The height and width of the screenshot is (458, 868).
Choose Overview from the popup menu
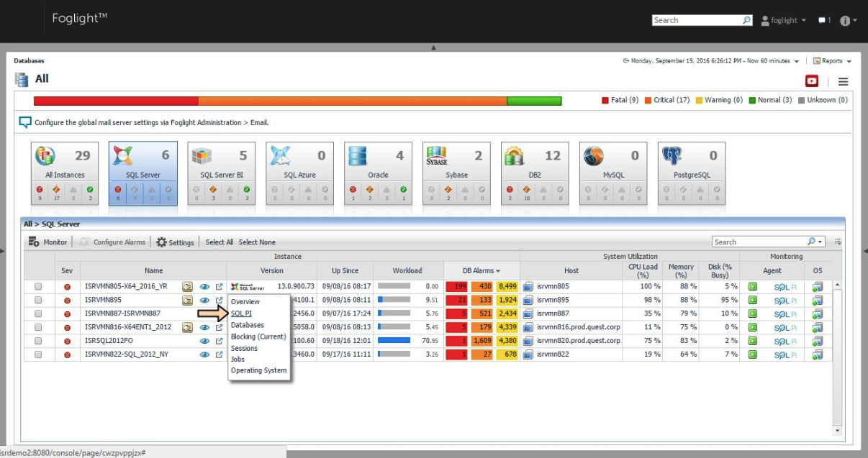[x=245, y=302]
